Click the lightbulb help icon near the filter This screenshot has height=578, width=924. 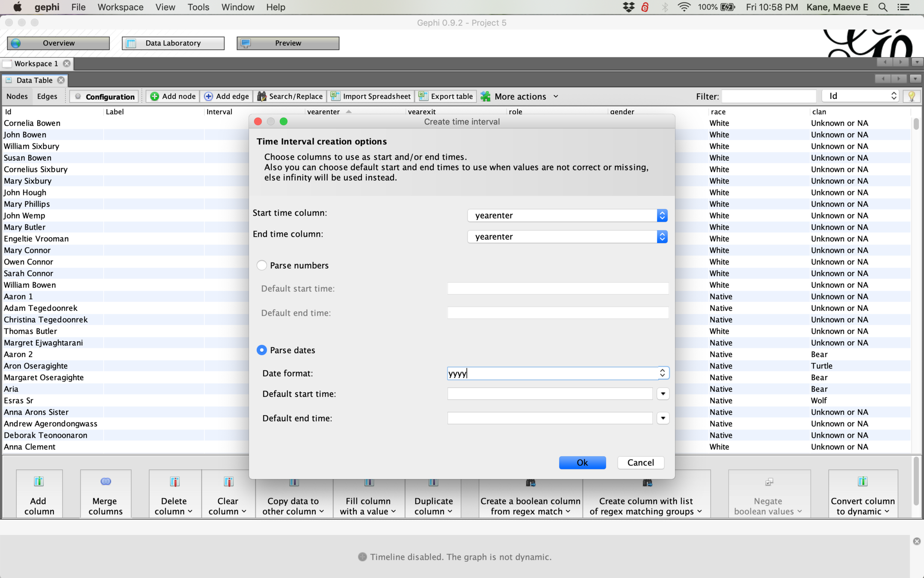[x=911, y=96]
